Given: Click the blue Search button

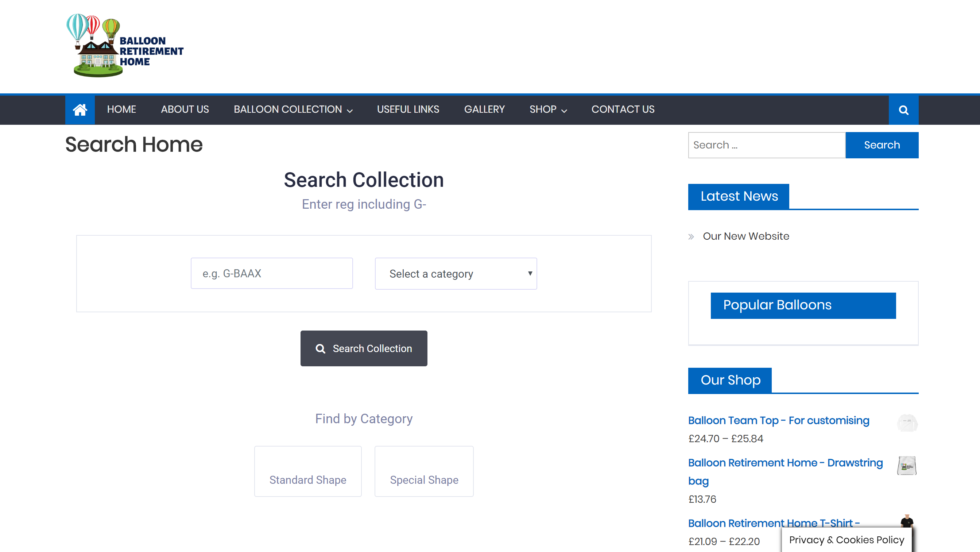Looking at the screenshot, I should (882, 145).
